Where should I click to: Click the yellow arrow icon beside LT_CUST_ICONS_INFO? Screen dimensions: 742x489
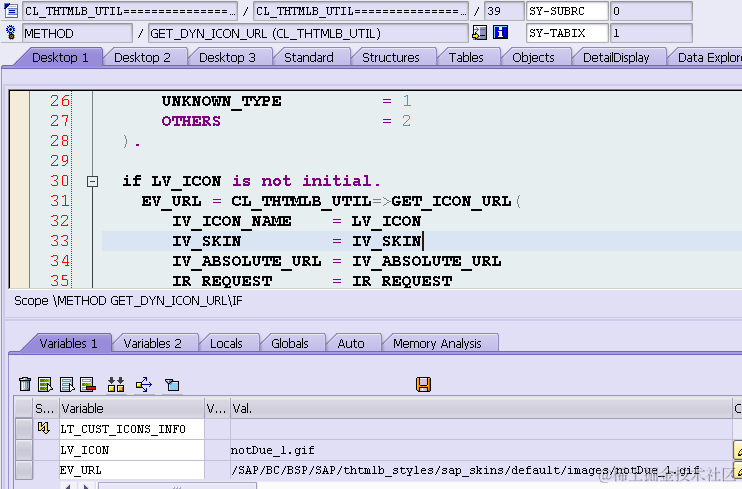click(x=44, y=428)
